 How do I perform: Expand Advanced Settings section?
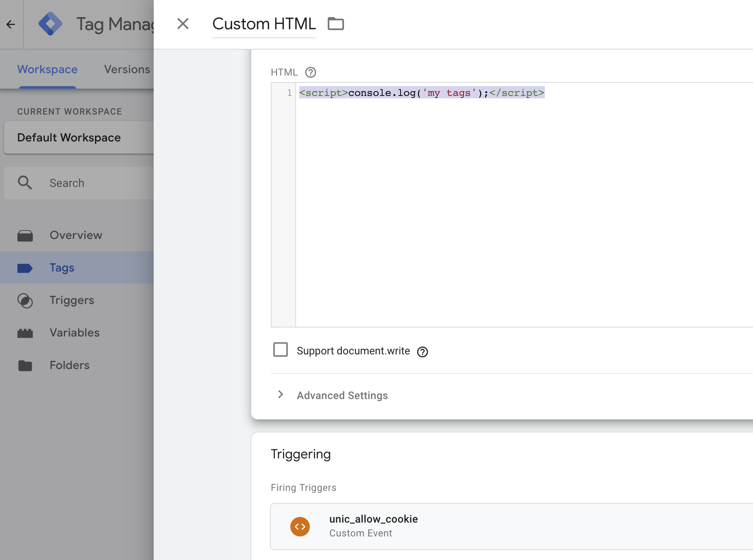(342, 395)
